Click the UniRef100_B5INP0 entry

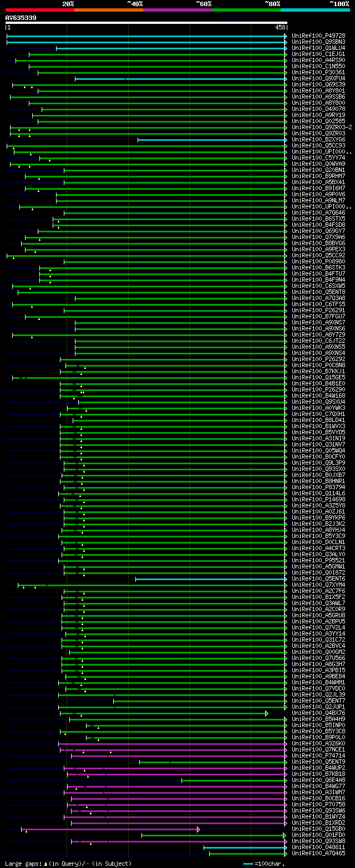(x=318, y=725)
